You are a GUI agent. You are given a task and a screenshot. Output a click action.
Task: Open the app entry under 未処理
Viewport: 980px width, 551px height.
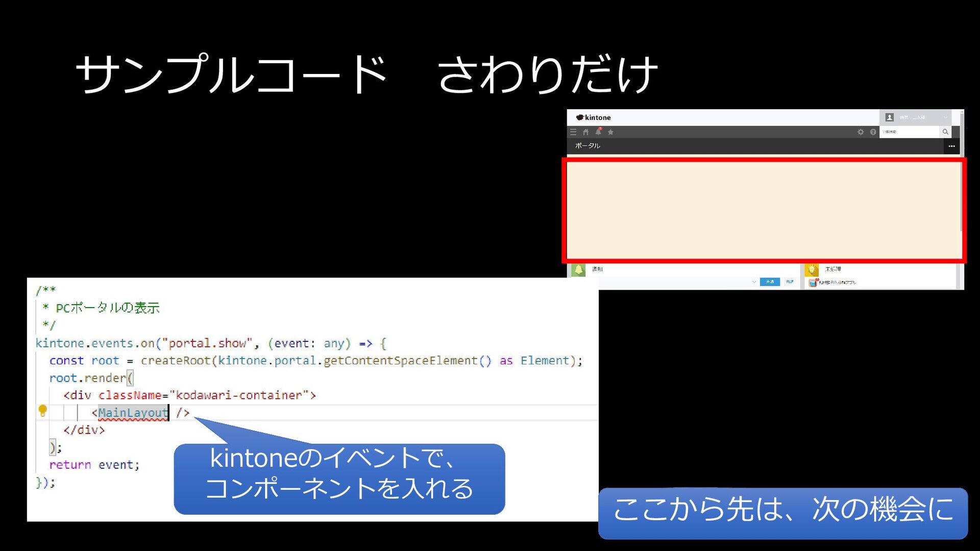click(x=833, y=282)
